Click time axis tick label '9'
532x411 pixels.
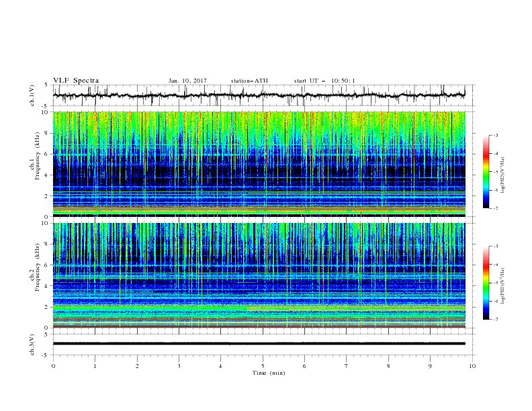click(430, 366)
